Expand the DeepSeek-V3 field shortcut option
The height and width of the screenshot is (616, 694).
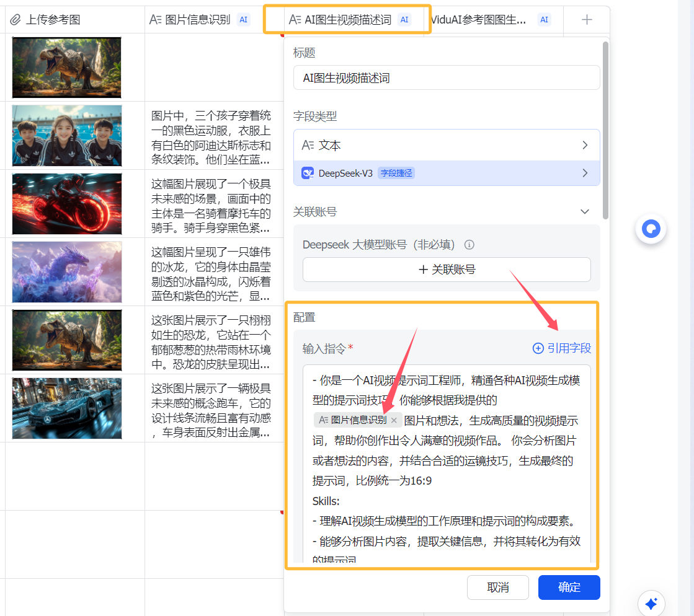tap(446, 174)
